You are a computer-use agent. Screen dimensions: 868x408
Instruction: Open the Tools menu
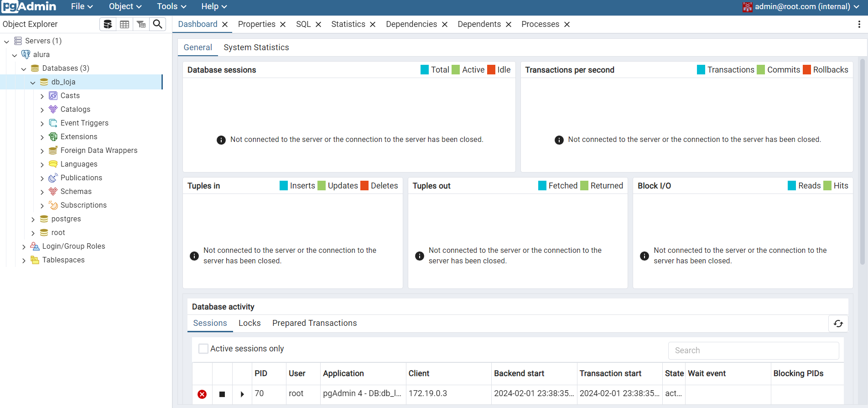point(172,6)
